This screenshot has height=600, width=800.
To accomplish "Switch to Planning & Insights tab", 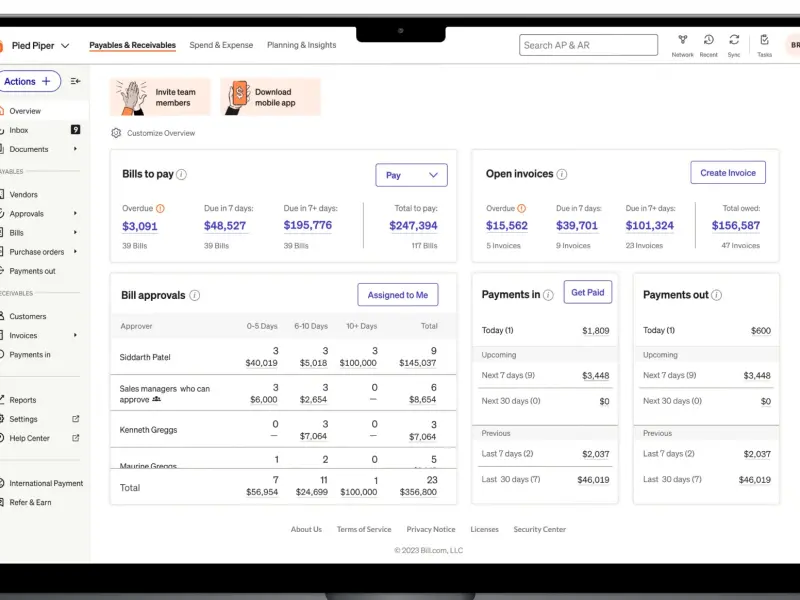I will pyautogui.click(x=302, y=45).
